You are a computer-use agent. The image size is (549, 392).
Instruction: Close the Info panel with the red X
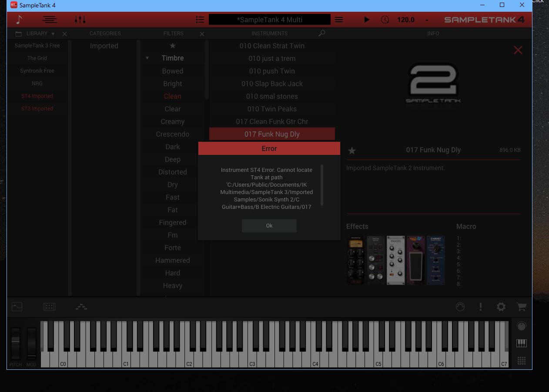(x=518, y=50)
